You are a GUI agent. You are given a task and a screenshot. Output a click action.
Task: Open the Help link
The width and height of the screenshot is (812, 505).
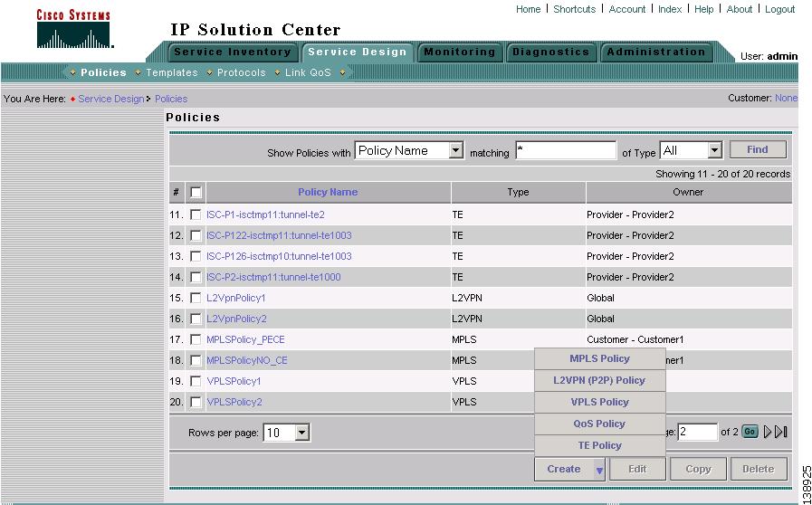[x=703, y=9]
